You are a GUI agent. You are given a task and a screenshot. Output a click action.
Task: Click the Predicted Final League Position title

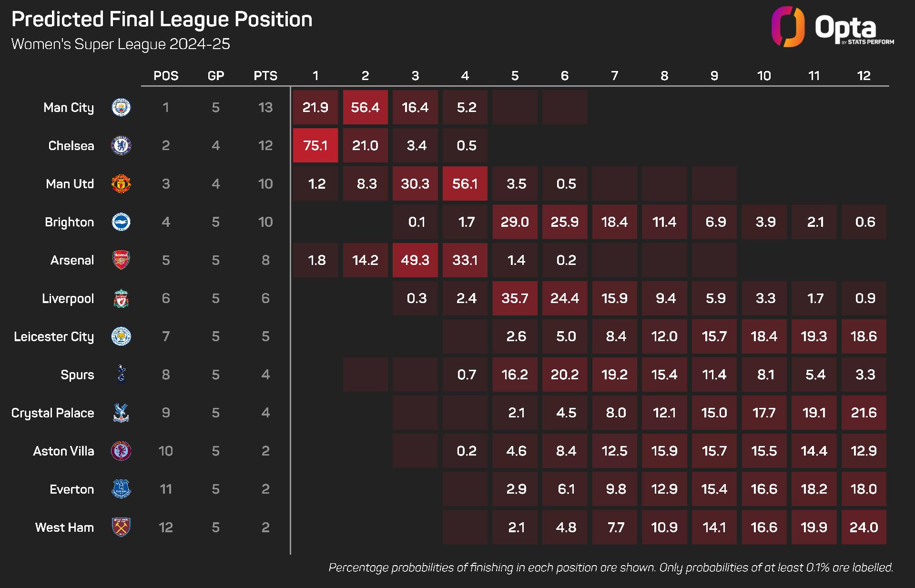pyautogui.click(x=162, y=20)
